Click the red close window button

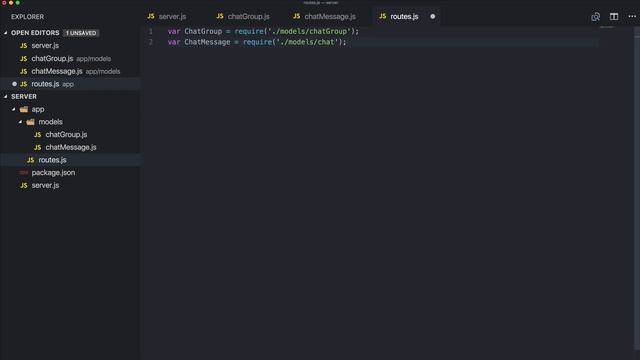point(4,2)
